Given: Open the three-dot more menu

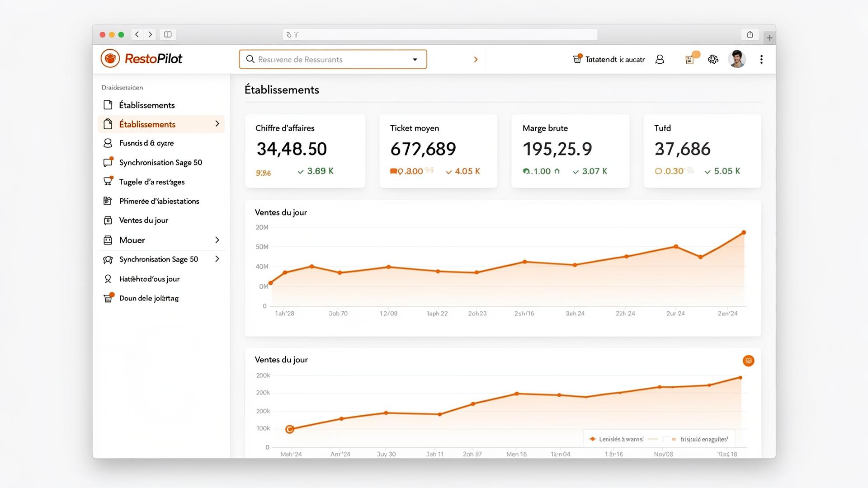Looking at the screenshot, I should click(761, 59).
